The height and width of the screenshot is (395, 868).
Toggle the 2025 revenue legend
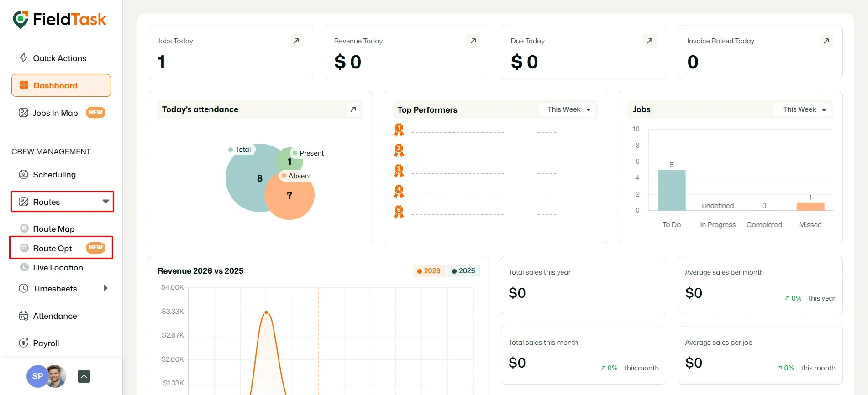(463, 271)
